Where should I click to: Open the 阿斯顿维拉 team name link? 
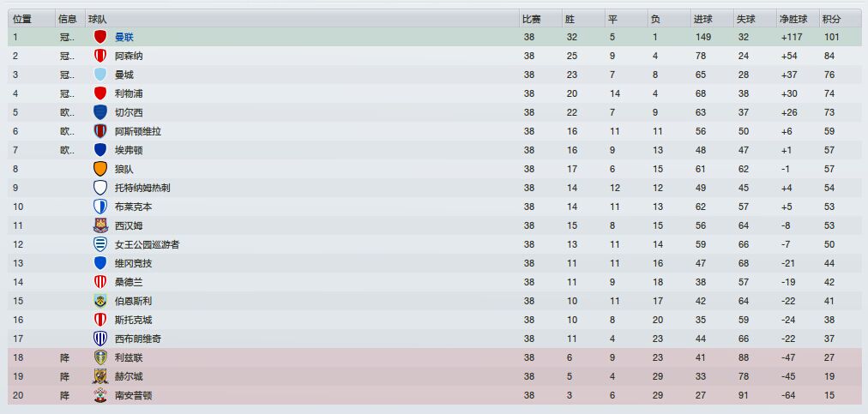pos(137,131)
